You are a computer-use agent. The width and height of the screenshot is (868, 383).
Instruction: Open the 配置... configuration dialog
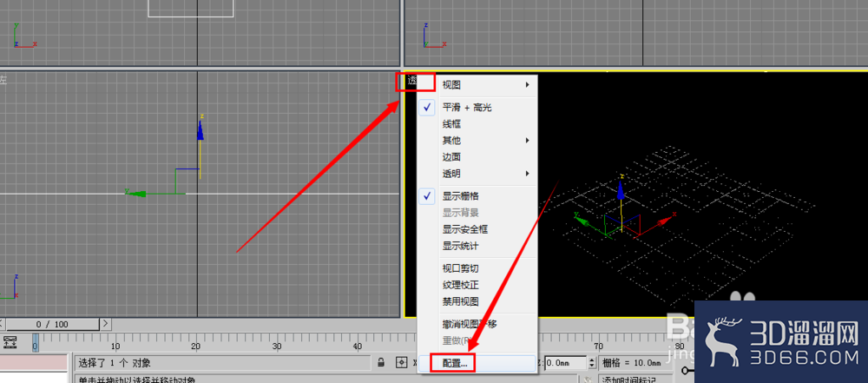477,363
